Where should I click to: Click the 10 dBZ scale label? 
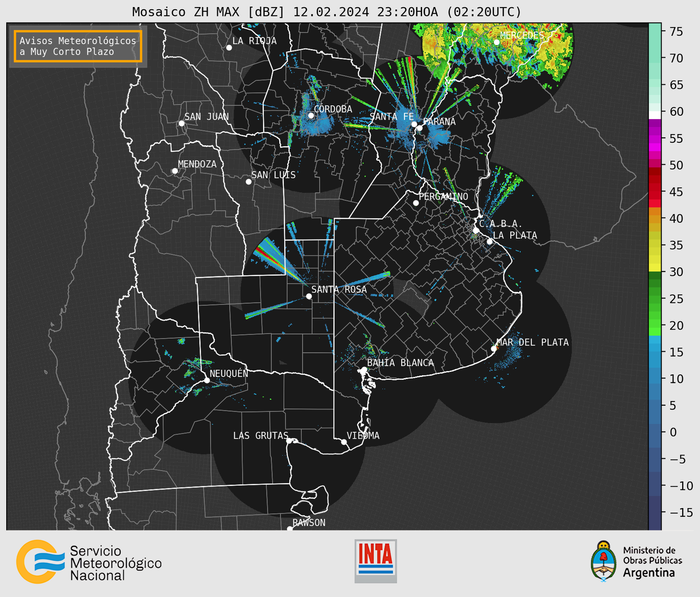pyautogui.click(x=676, y=379)
